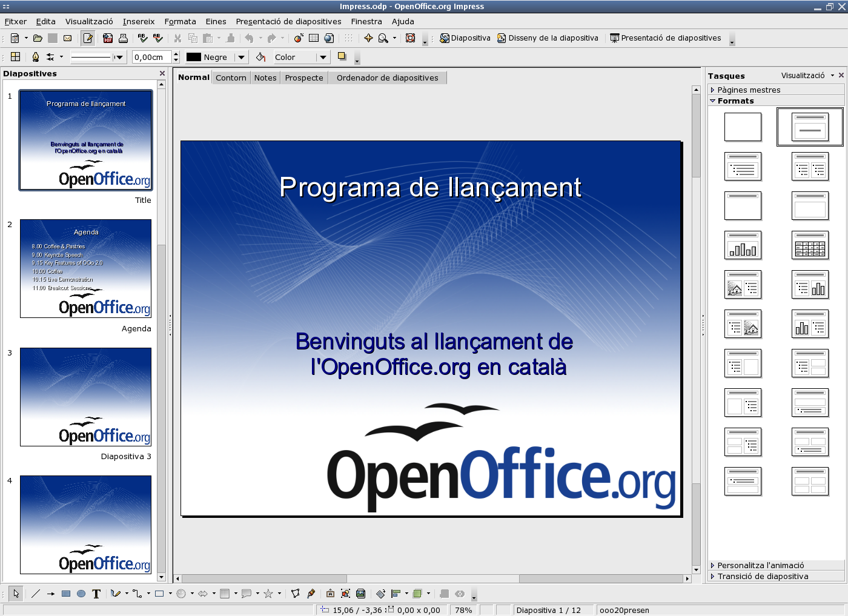
Task: Open a file with the folder icon
Action: [38, 38]
